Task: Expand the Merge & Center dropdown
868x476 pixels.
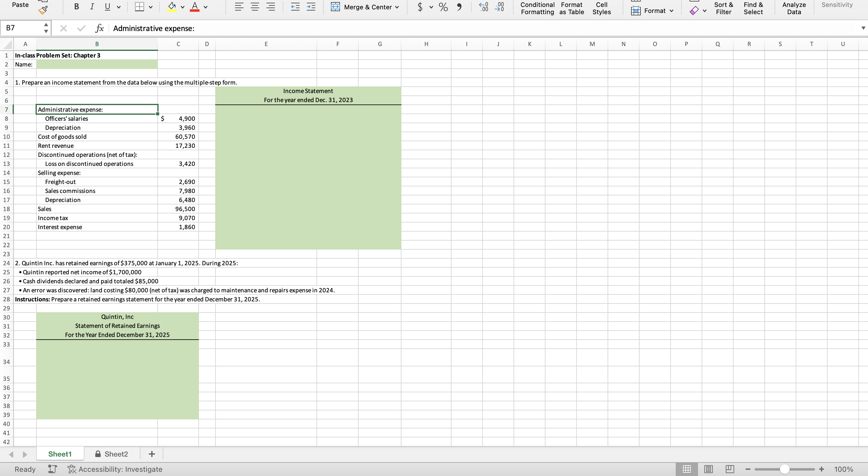Action: pyautogui.click(x=397, y=7)
